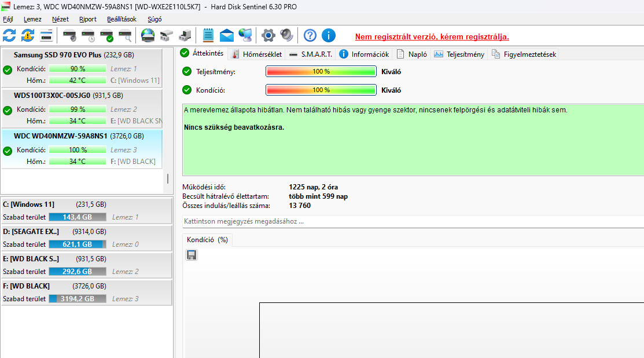This screenshot has height=358, width=644.
Task: Click the Samsung 42 °C temperature bar
Action: tap(77, 81)
